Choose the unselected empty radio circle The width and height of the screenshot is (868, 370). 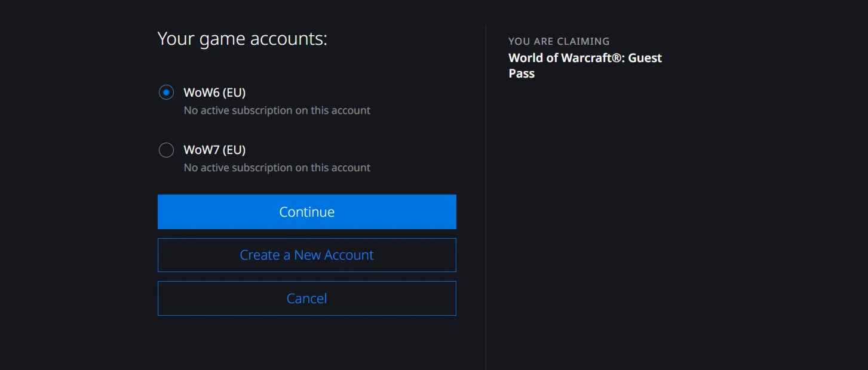[166, 150]
